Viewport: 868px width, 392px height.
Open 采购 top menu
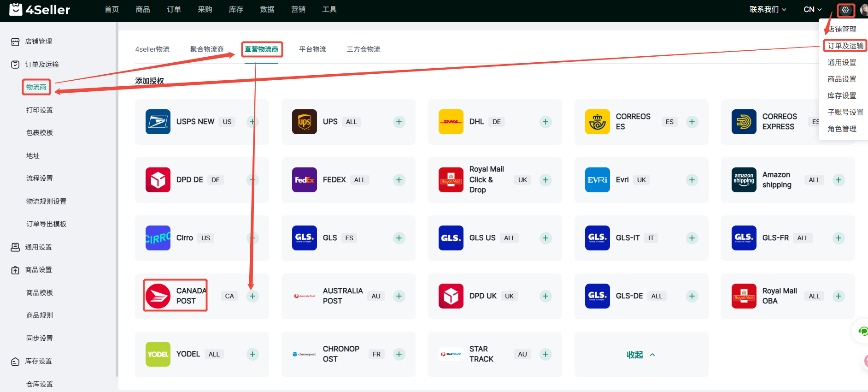[x=205, y=9]
